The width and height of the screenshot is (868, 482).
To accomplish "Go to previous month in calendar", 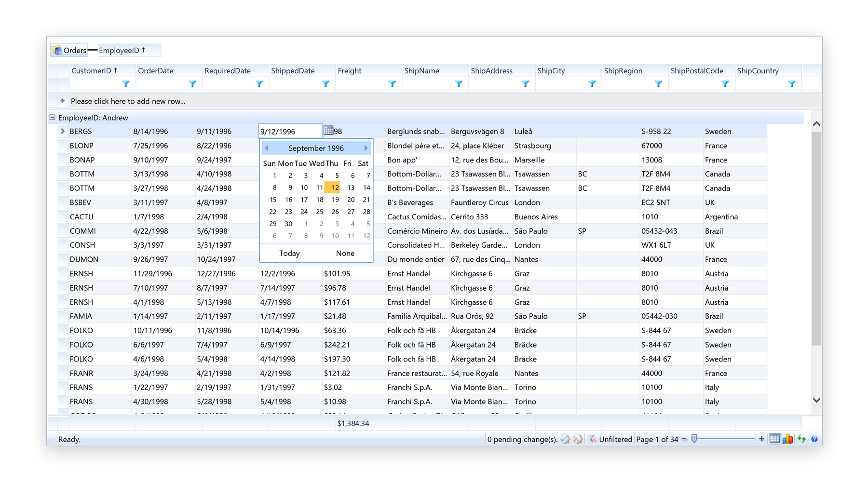I will (267, 148).
